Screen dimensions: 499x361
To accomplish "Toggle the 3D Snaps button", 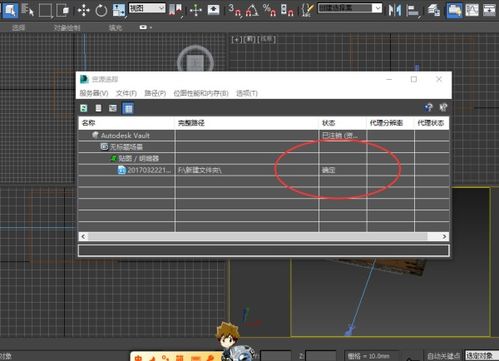I will (234, 10).
